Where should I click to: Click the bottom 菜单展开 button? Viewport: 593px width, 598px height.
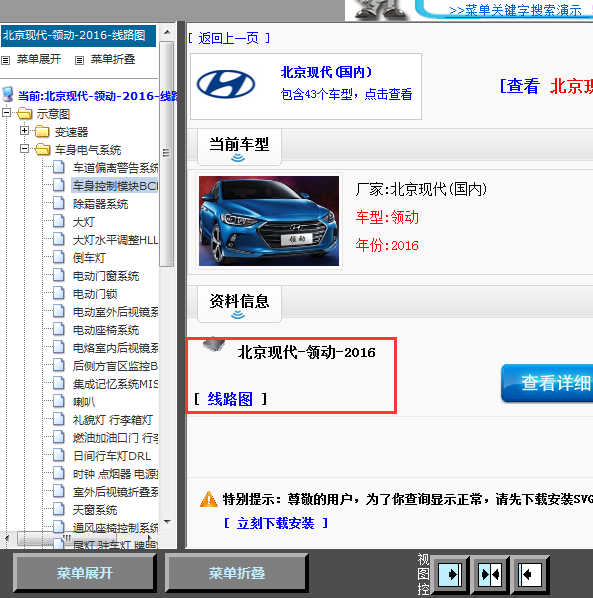pyautogui.click(x=85, y=573)
